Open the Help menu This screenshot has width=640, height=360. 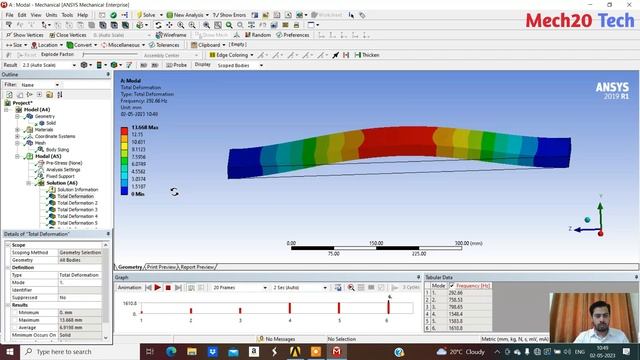pyautogui.click(x=82, y=15)
